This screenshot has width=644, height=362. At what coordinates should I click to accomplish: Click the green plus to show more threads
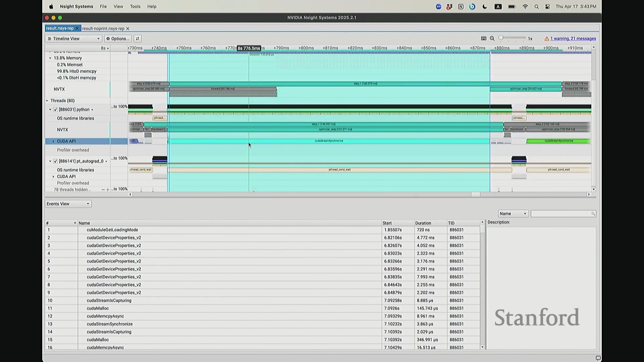click(x=108, y=190)
